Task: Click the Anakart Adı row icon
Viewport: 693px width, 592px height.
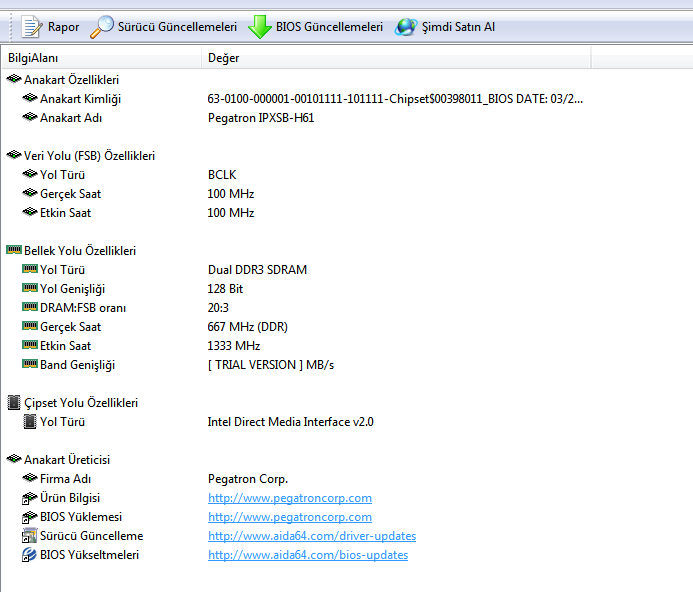Action: 30,117
